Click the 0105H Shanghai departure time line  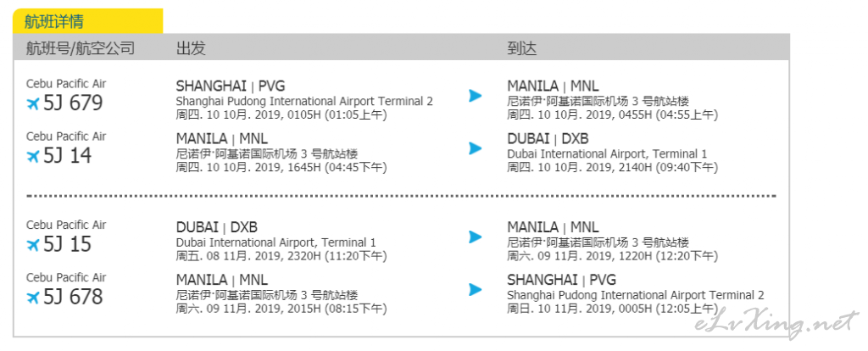tap(281, 115)
